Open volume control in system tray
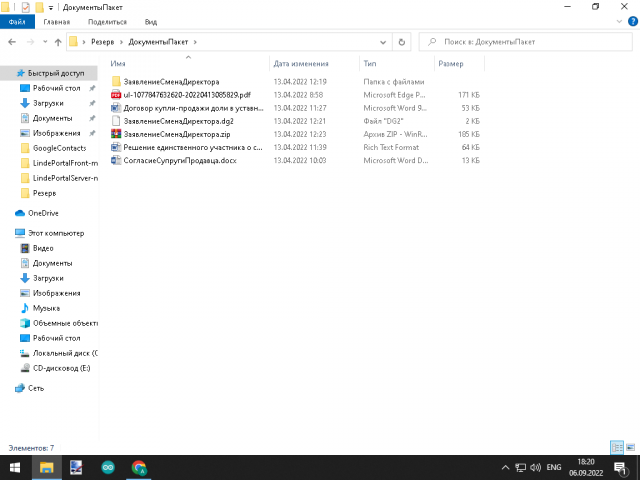The width and height of the screenshot is (640, 480). pos(536,468)
